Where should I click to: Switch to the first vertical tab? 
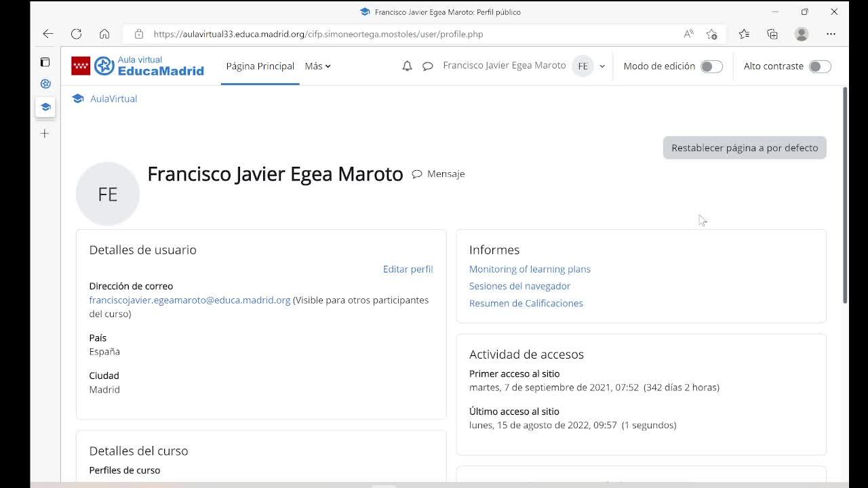45,84
